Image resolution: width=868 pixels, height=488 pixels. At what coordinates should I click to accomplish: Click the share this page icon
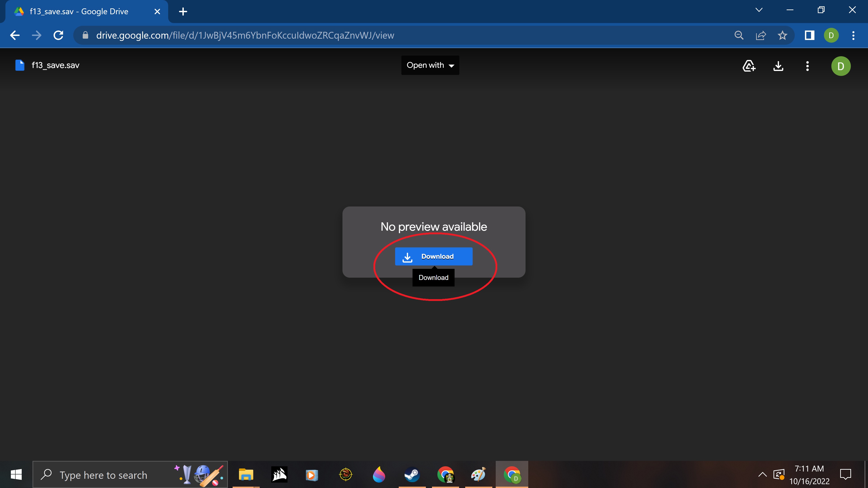[x=761, y=35]
